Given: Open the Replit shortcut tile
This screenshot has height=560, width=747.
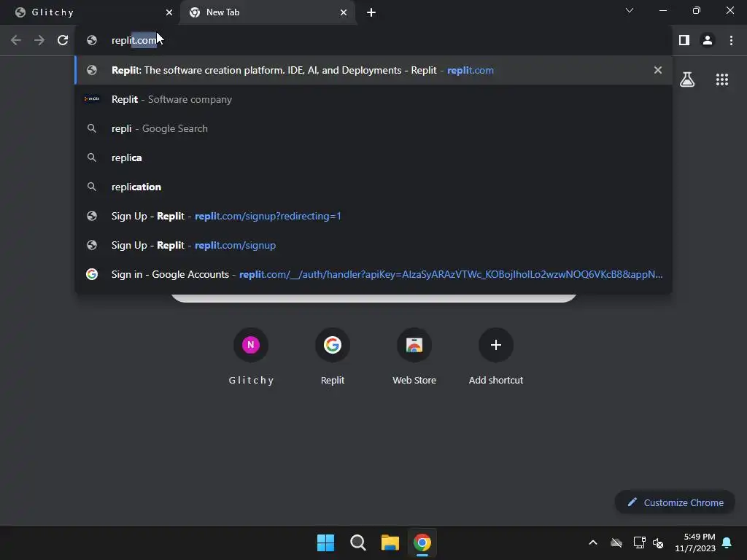Looking at the screenshot, I should coord(333,356).
